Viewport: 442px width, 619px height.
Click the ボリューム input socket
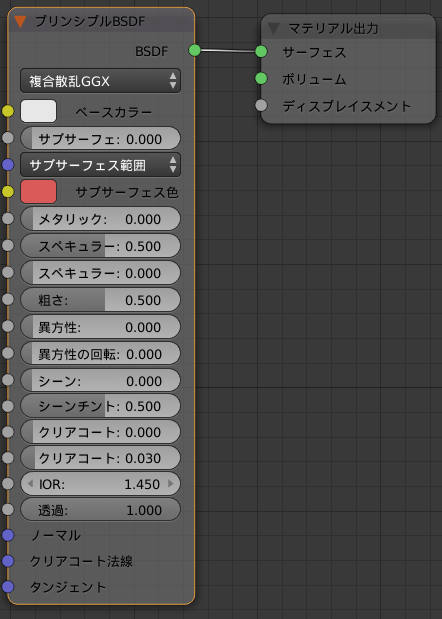(261, 79)
